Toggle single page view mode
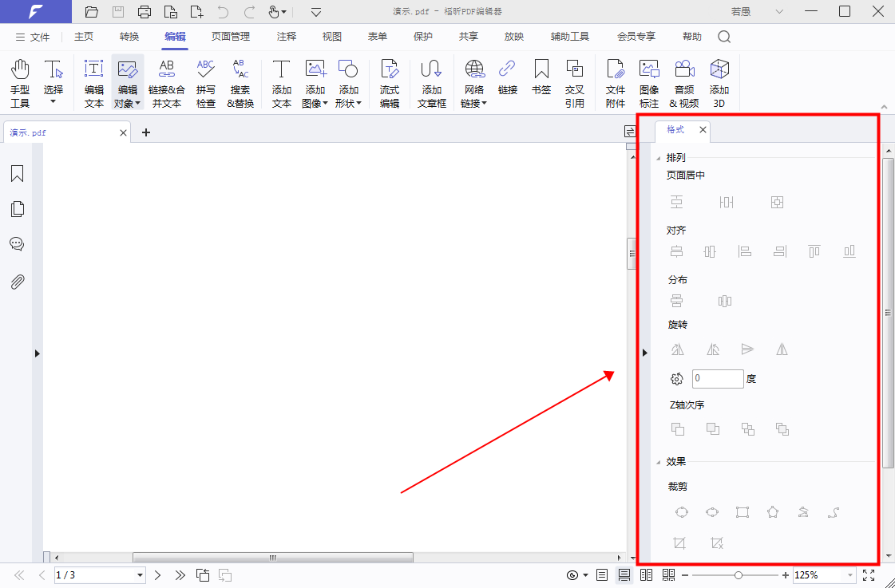The width and height of the screenshot is (895, 588). click(602, 575)
